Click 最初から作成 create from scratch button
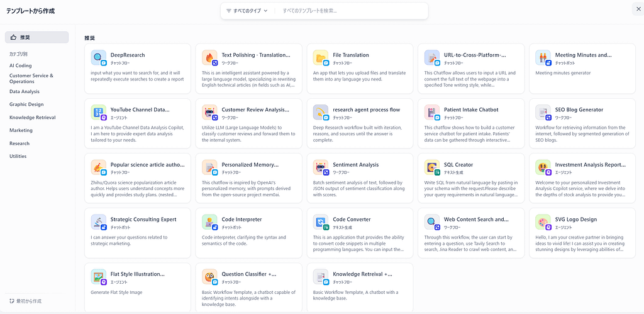Image resolution: width=644 pixels, height=314 pixels. pyautogui.click(x=26, y=301)
